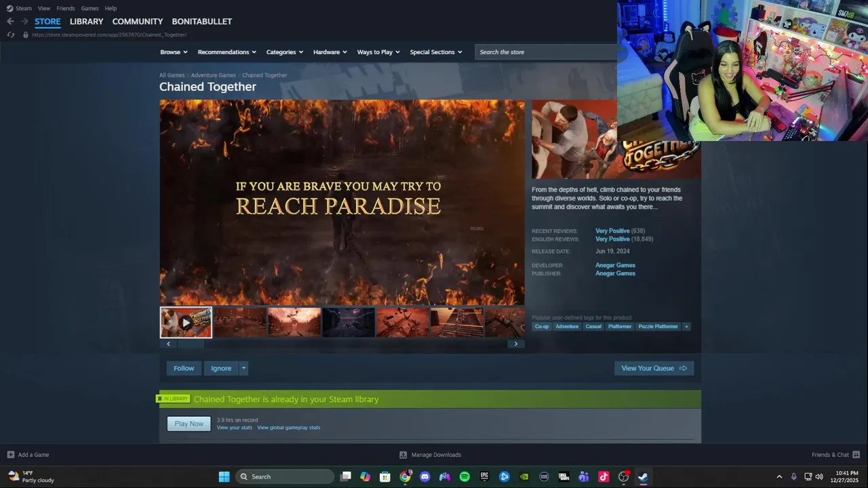This screenshot has width=868, height=488.
Task: Select the Co-op tag
Action: 542,327
